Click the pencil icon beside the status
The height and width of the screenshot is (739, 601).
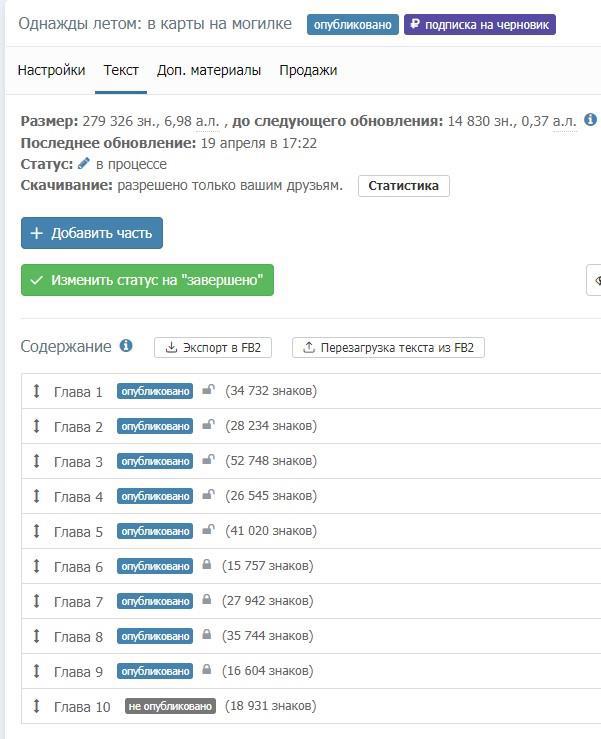coord(84,164)
